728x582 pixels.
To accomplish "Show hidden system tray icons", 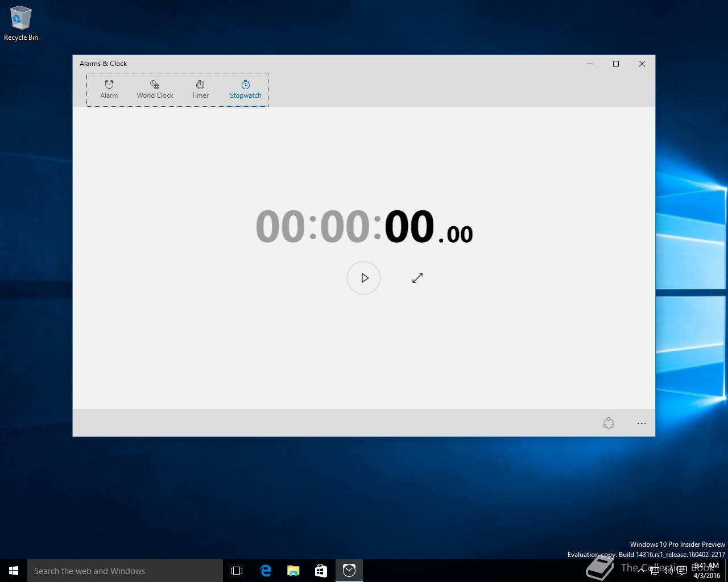I will (641, 571).
